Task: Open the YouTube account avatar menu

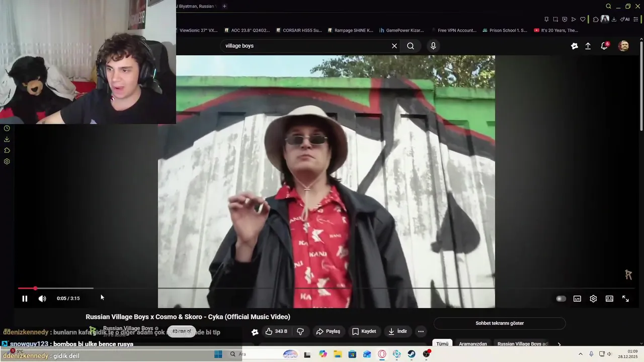Action: click(623, 46)
